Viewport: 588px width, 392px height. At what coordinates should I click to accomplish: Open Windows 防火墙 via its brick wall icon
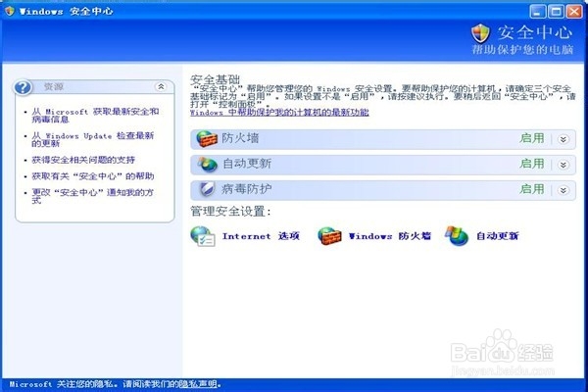pyautogui.click(x=329, y=236)
